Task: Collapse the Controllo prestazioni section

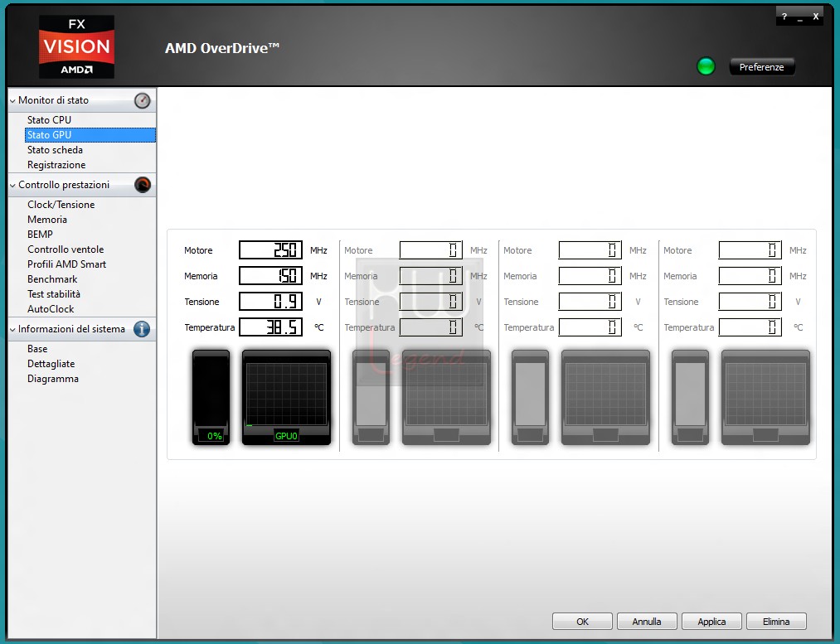Action: click(13, 185)
